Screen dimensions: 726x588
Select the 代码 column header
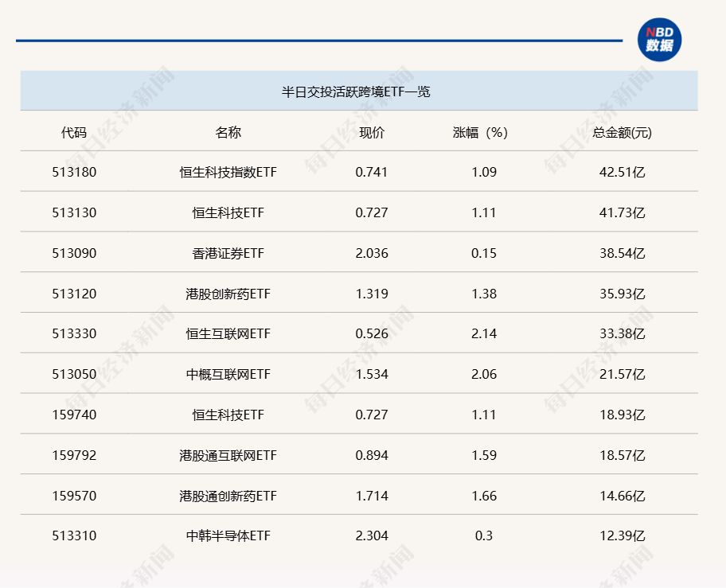click(74, 132)
